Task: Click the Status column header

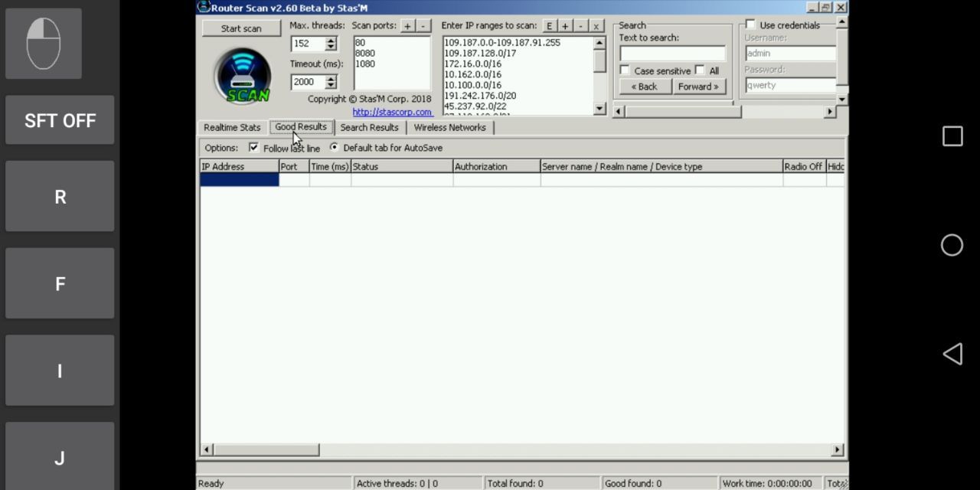Action: point(402,166)
